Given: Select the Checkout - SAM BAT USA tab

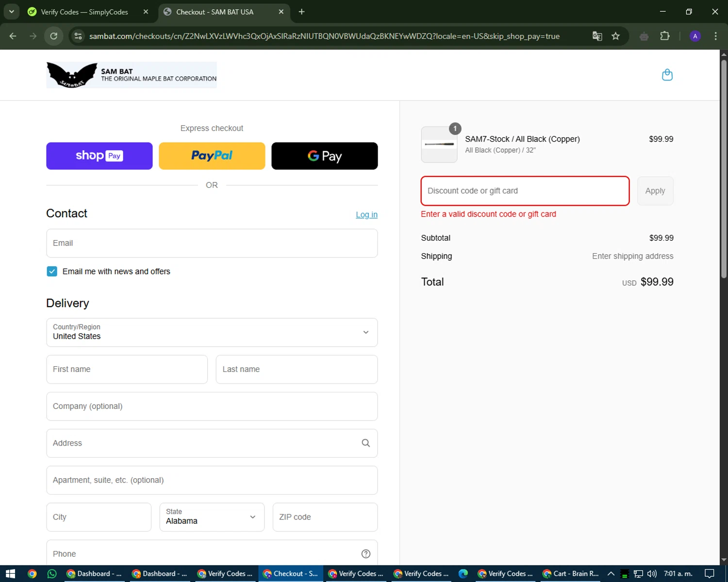Looking at the screenshot, I should point(223,12).
